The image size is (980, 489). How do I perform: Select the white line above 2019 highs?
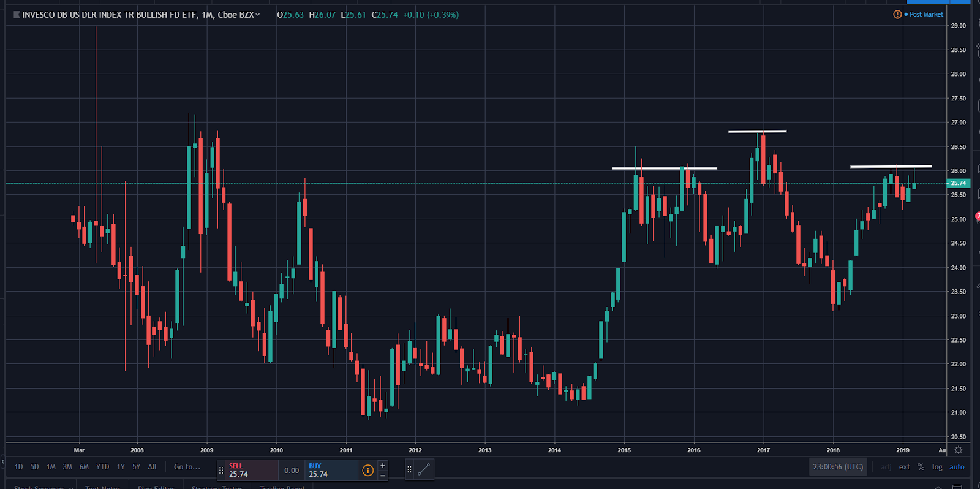click(891, 166)
